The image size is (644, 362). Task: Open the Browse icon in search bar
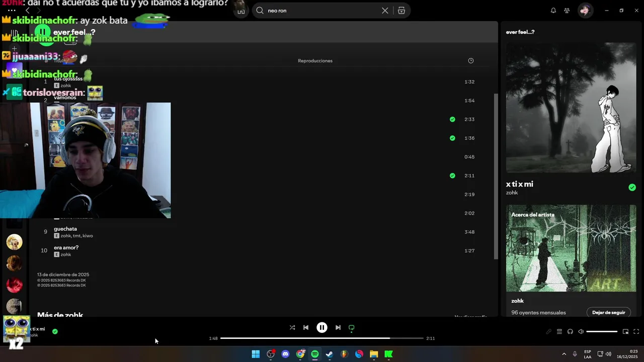pyautogui.click(x=401, y=11)
